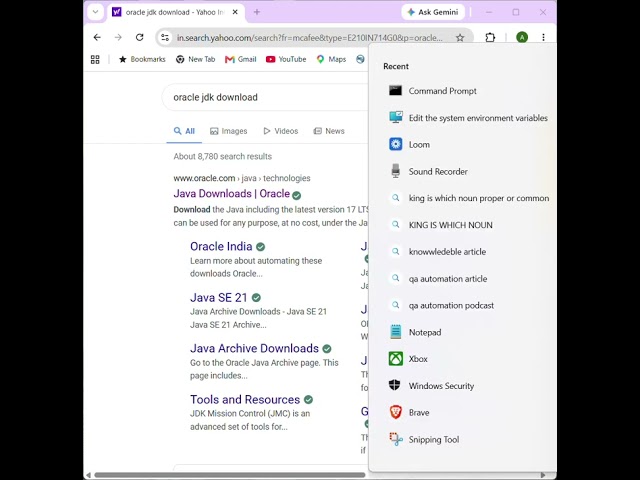640x480 pixels.
Task: Switch to News results tab
Action: pyautogui.click(x=329, y=131)
